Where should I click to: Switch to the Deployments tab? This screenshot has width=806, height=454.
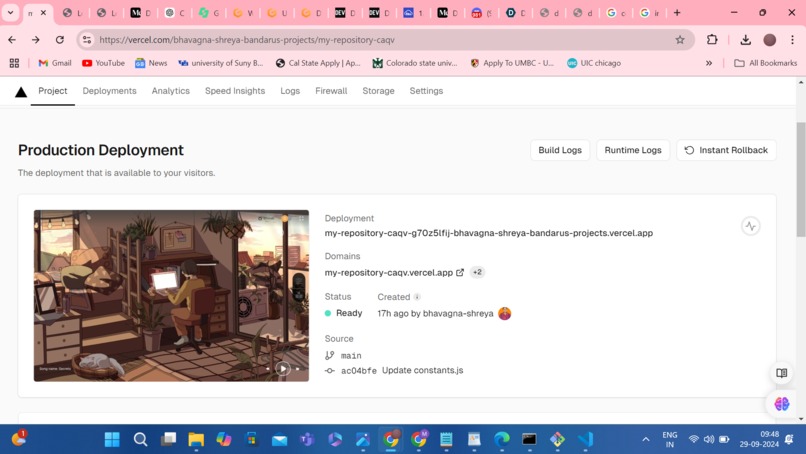tap(109, 91)
